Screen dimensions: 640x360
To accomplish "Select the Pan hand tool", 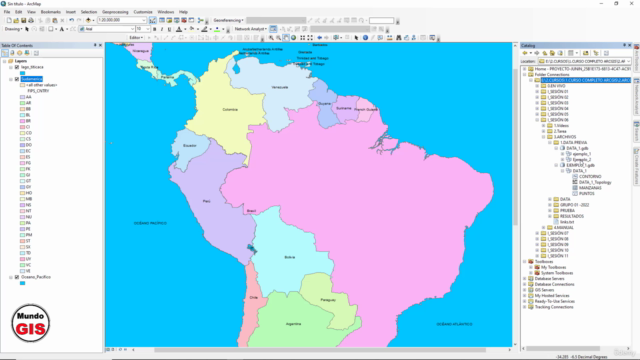I will 286,38.
